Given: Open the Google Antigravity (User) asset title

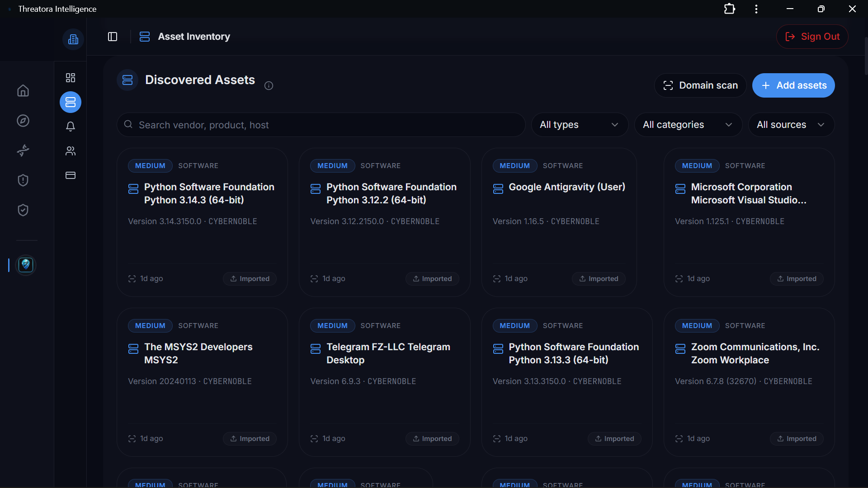Looking at the screenshot, I should [x=567, y=187].
